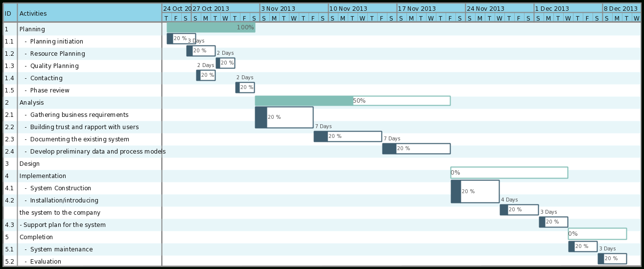Select the Completion activity label
This screenshot has height=269, width=644.
pos(36,237)
